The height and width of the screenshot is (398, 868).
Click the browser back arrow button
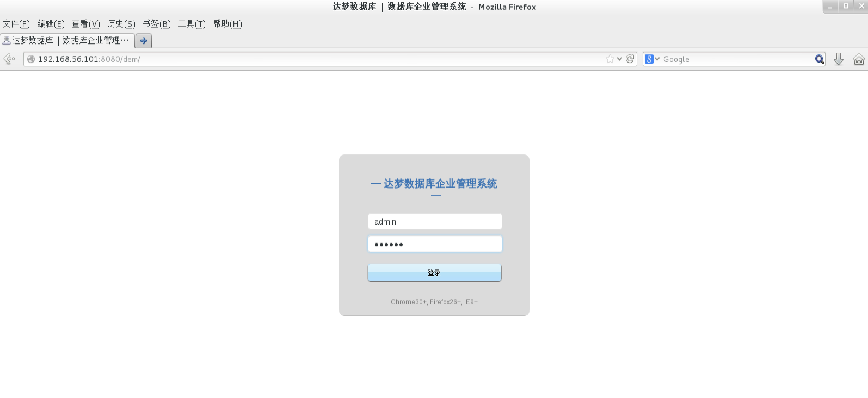tap(9, 59)
